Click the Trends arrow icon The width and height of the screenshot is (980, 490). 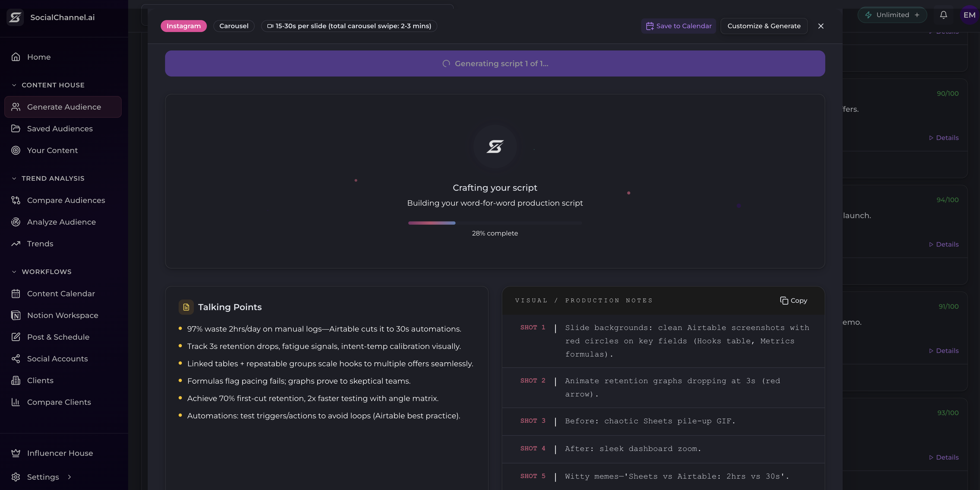[15, 244]
